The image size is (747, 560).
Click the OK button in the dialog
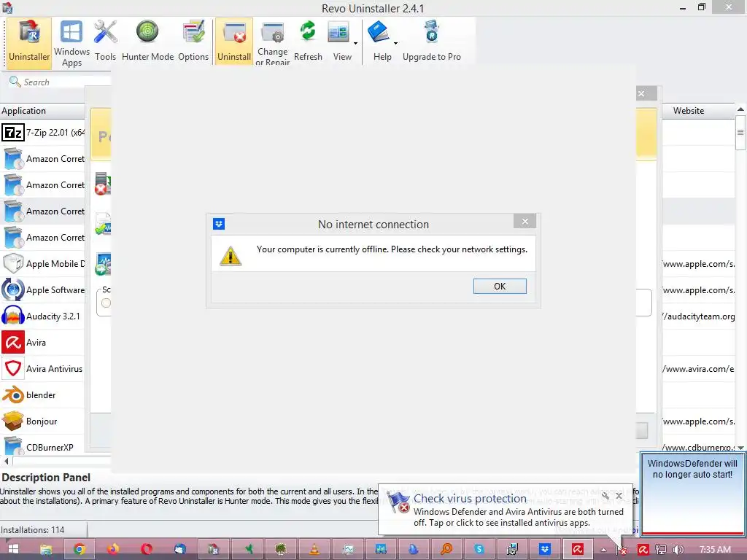(500, 286)
